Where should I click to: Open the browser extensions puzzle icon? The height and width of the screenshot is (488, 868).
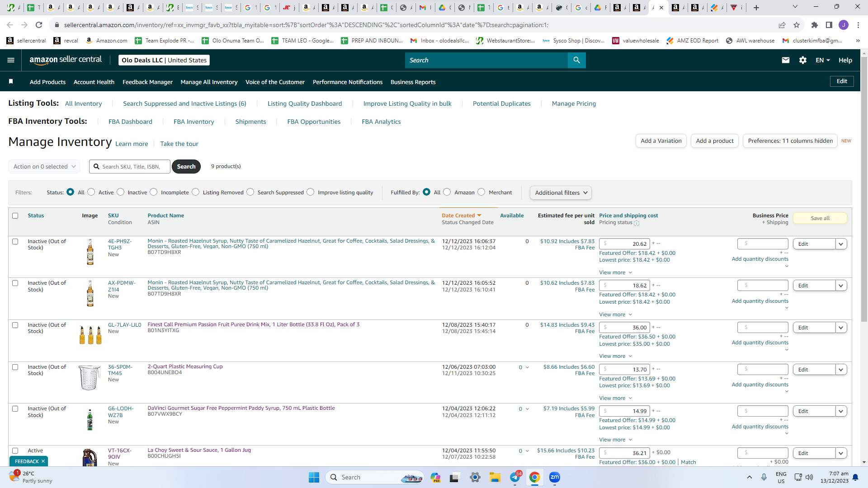click(x=815, y=25)
